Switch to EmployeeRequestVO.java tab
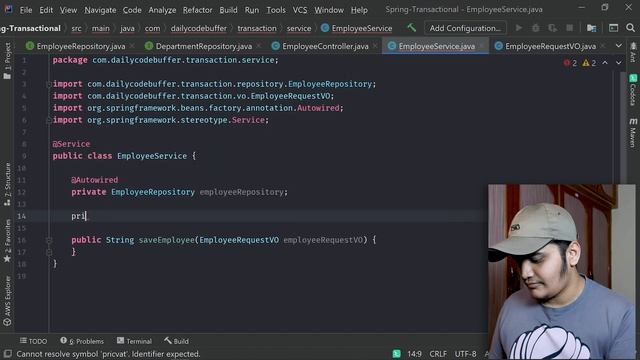This screenshot has height=360, width=640. 550,46
